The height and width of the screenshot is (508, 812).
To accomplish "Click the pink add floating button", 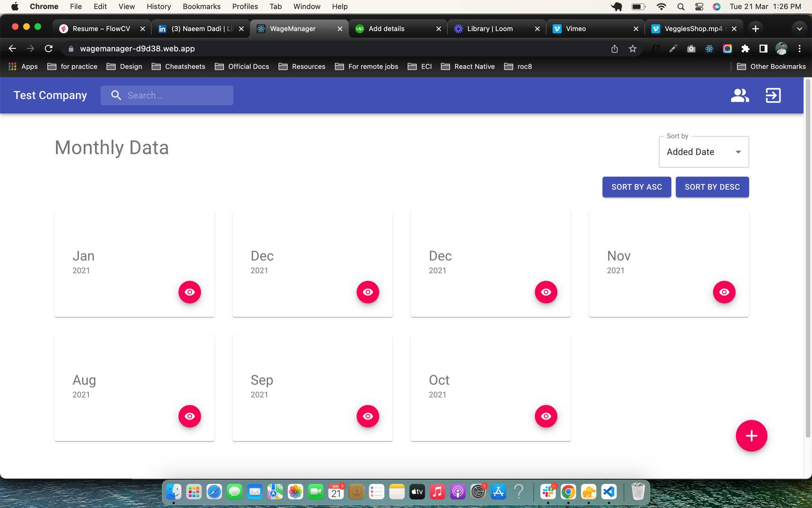I will coord(751,436).
